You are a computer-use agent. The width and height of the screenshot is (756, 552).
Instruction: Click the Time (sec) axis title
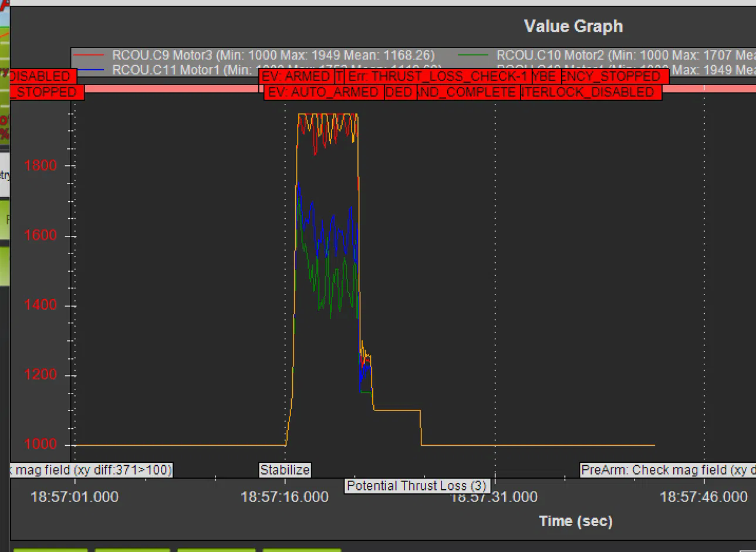coord(575,521)
